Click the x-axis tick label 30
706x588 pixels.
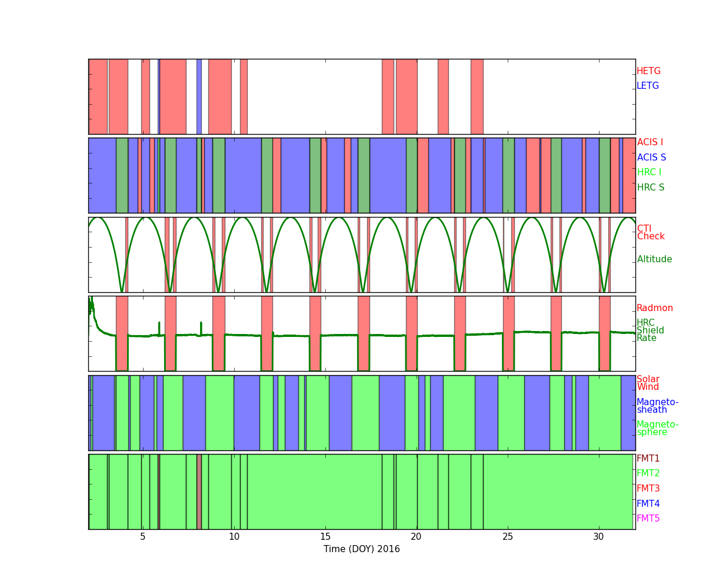[598, 537]
